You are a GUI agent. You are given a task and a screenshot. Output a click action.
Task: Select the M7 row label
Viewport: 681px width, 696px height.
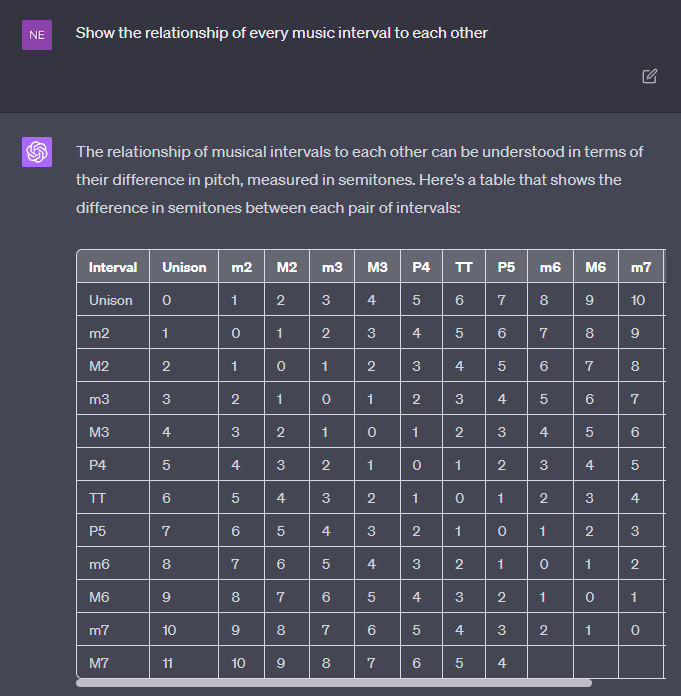(98, 662)
